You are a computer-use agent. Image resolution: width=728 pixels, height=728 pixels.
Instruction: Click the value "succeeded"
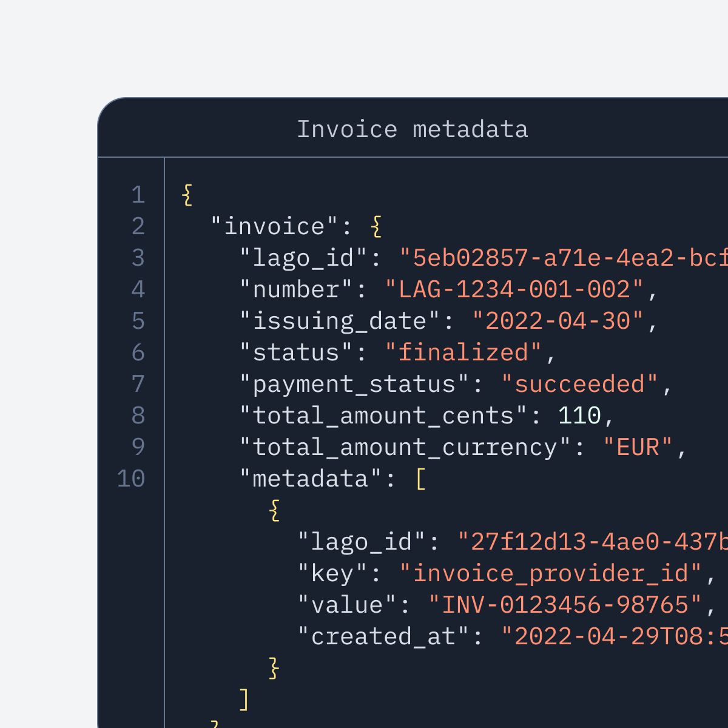pyautogui.click(x=580, y=384)
